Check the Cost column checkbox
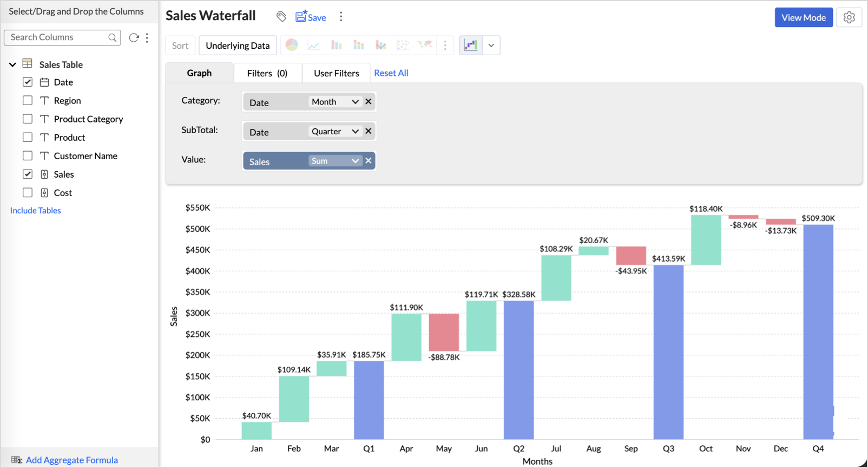This screenshot has height=468, width=868. point(28,192)
